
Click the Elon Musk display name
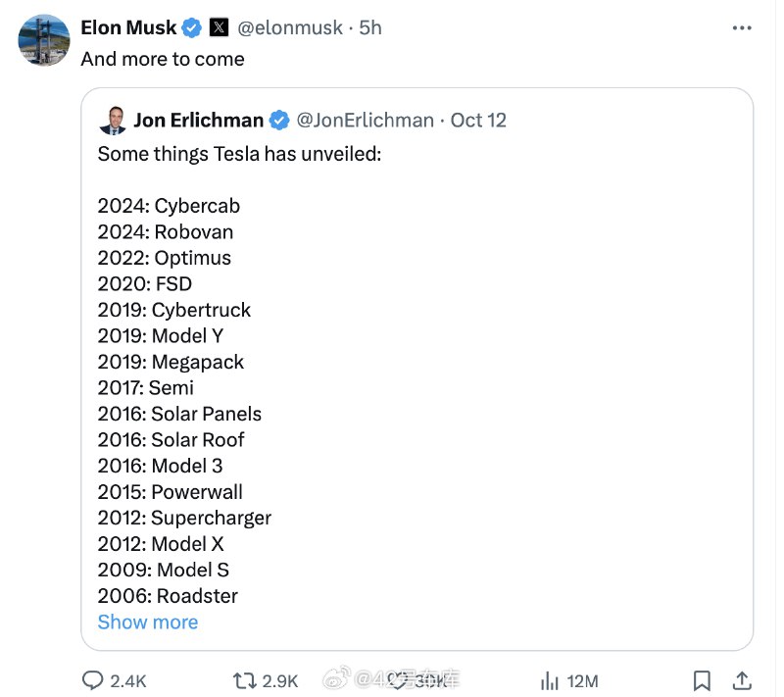pos(128,27)
